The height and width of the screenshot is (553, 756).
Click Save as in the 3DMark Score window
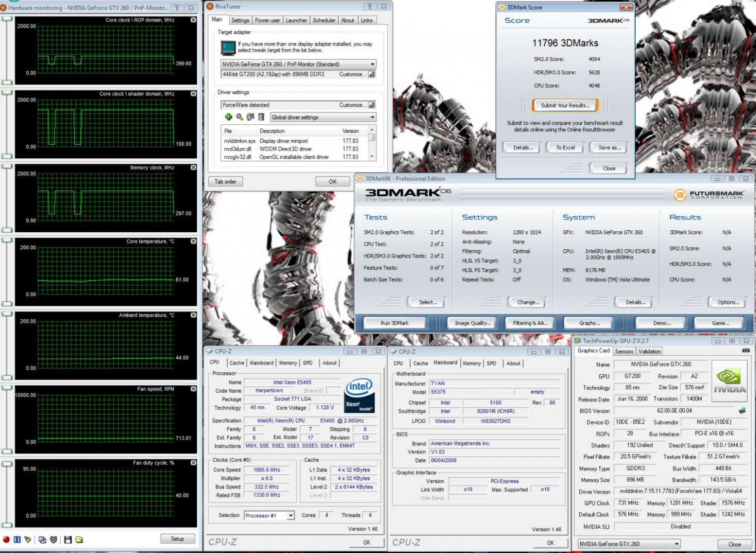pos(610,148)
